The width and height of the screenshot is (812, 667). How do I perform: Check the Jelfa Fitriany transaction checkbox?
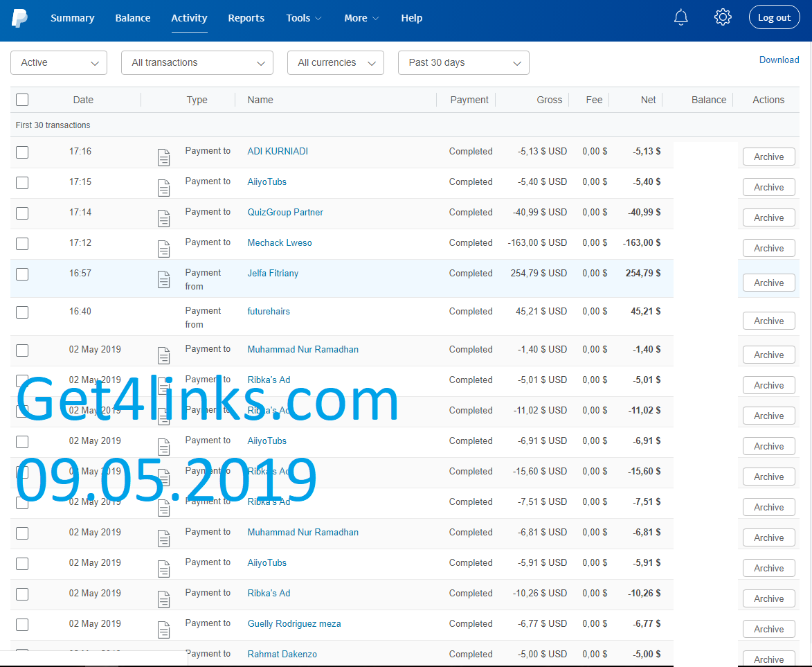point(22,274)
